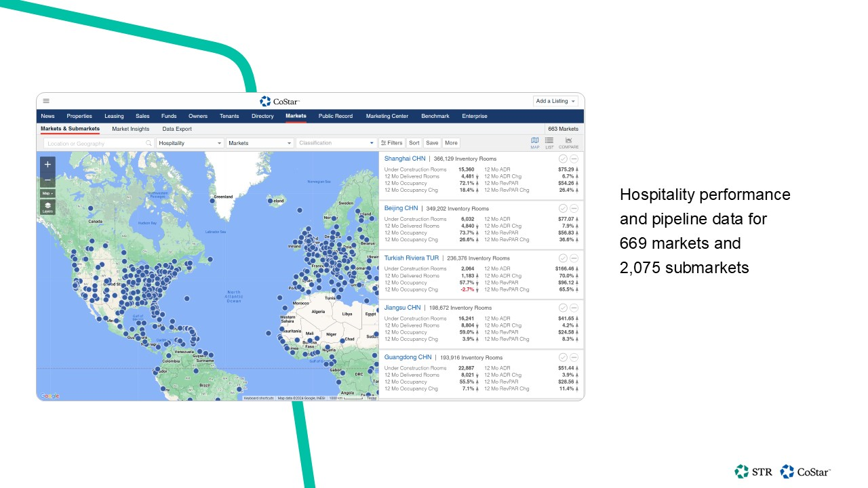Viewport: 868px width, 488px height.
Task: Open the Hospitality property type dropdown
Action: click(x=190, y=143)
